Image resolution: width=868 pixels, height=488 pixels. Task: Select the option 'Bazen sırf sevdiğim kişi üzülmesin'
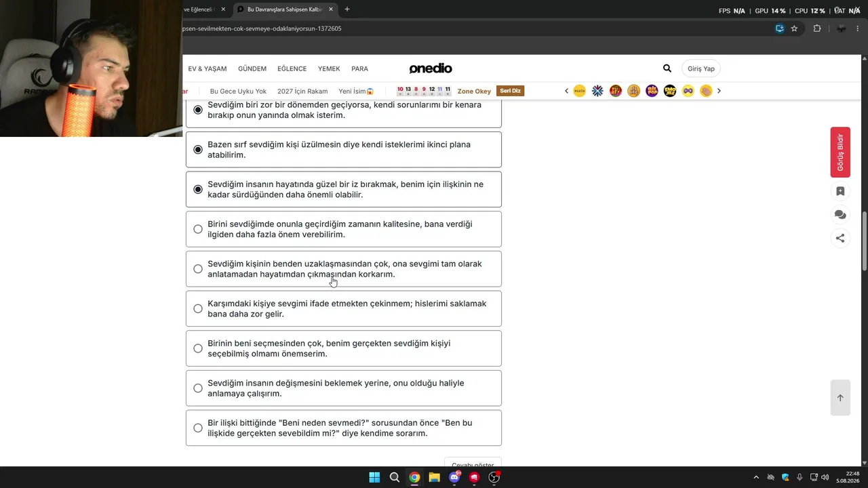[344, 150]
